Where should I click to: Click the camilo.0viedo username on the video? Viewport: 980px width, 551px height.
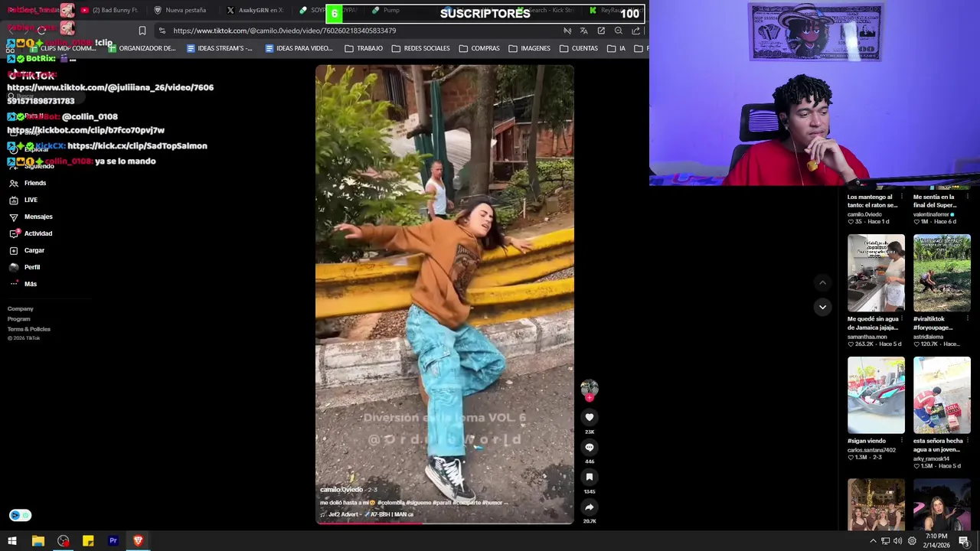pyautogui.click(x=341, y=490)
